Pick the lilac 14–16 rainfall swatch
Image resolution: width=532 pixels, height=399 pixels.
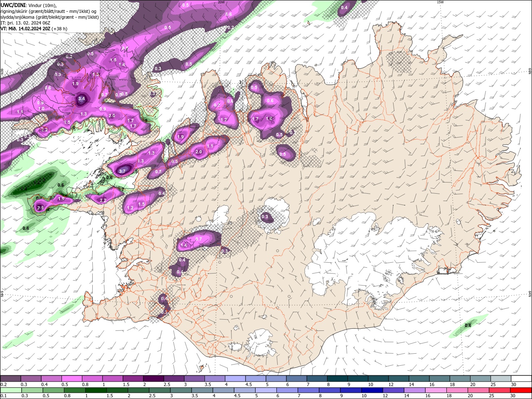(414, 390)
